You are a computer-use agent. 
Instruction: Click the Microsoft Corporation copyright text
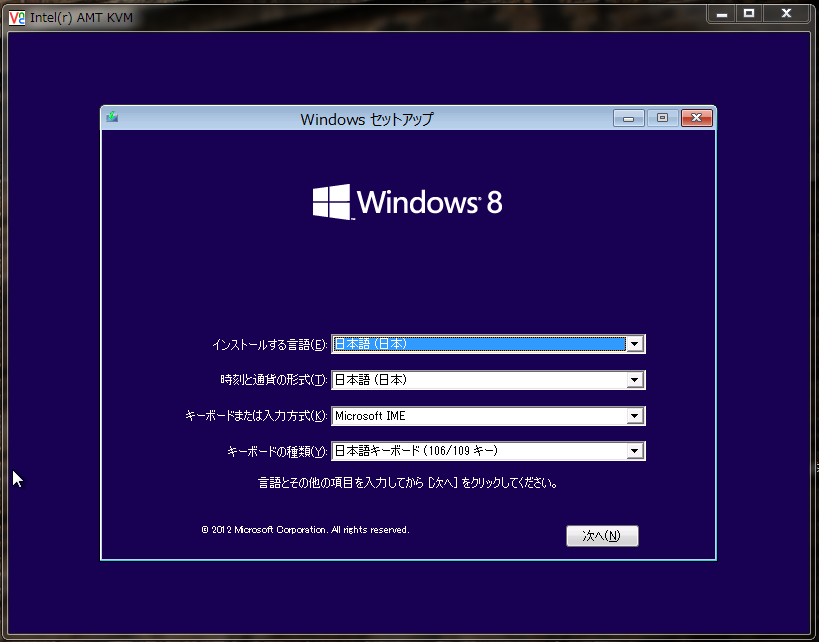pos(305,530)
